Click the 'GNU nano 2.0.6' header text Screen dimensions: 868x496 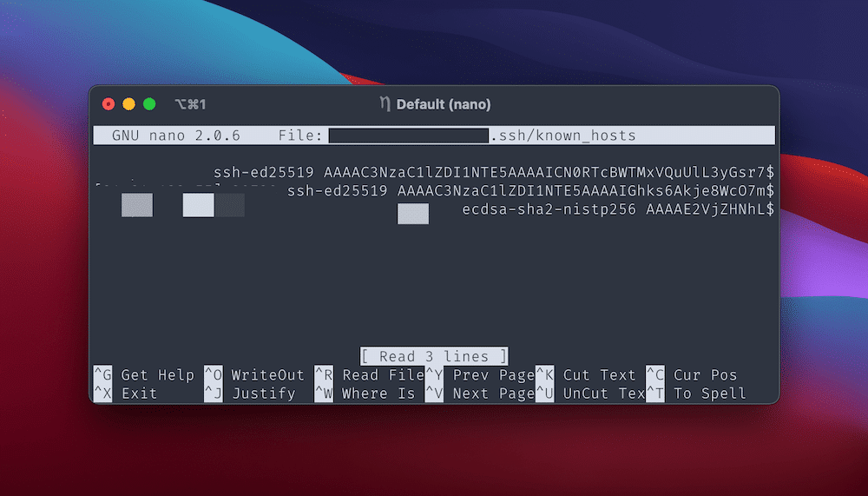tap(176, 136)
